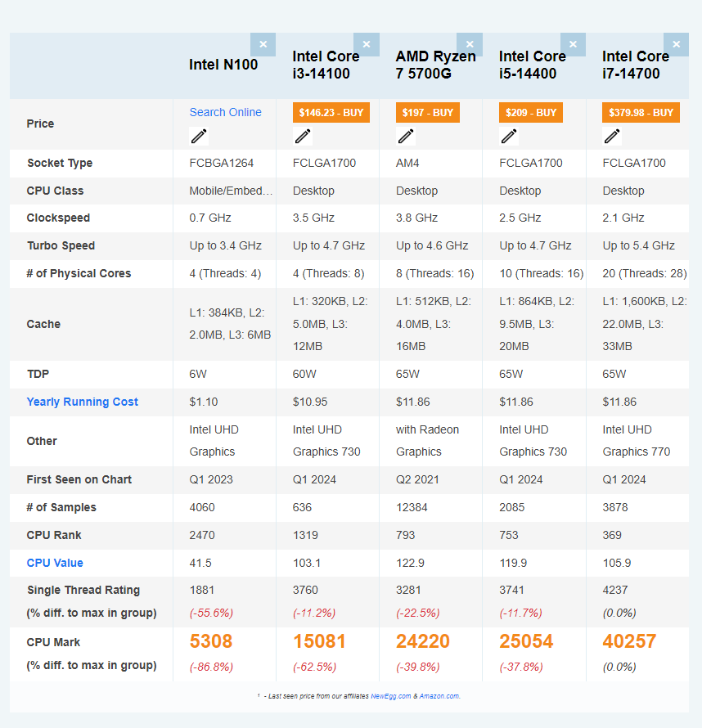The image size is (702, 728).
Task: Click CPU Mark score 40257
Action: coord(629,641)
